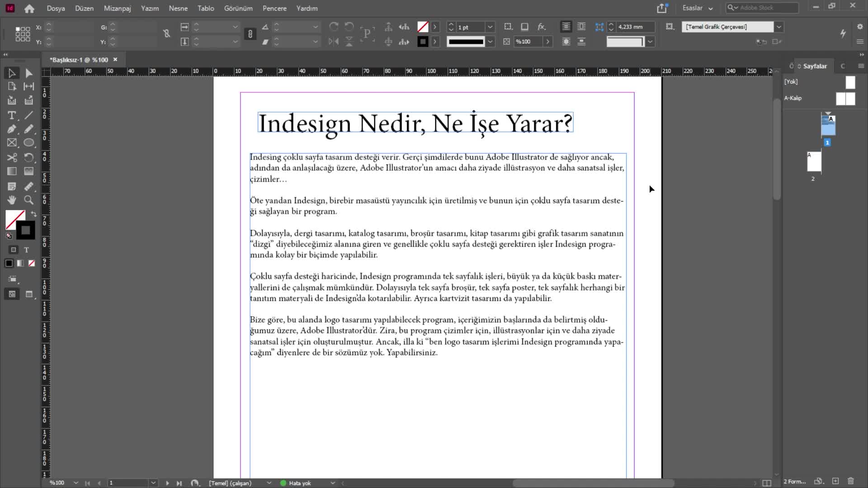Click the fill color swatch in toolbox
Viewport: 868px width, 488px height.
(x=14, y=220)
